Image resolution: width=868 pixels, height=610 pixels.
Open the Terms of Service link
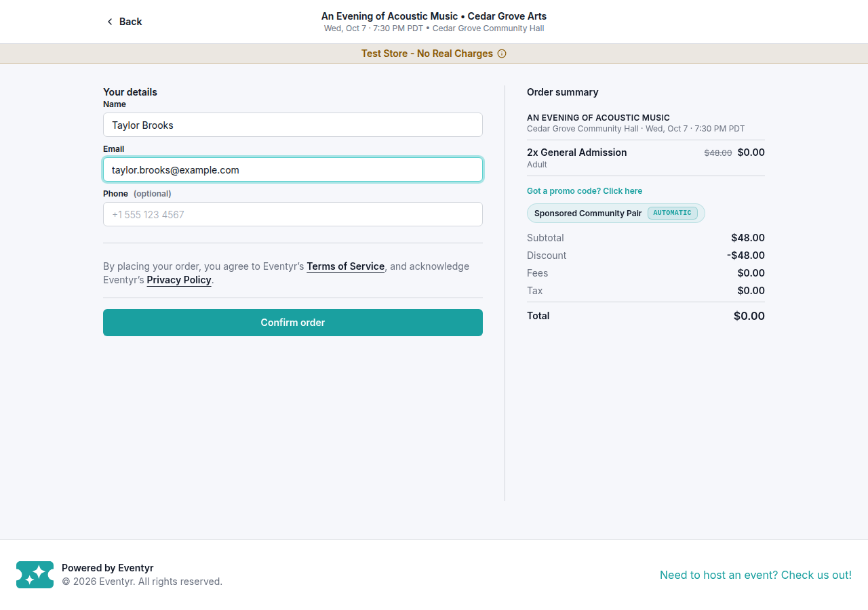pos(346,266)
